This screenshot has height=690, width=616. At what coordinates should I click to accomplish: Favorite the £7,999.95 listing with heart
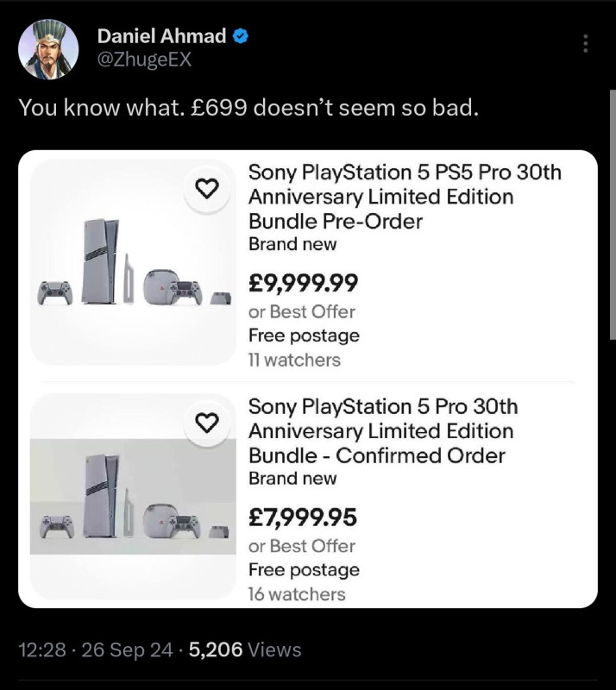click(207, 423)
